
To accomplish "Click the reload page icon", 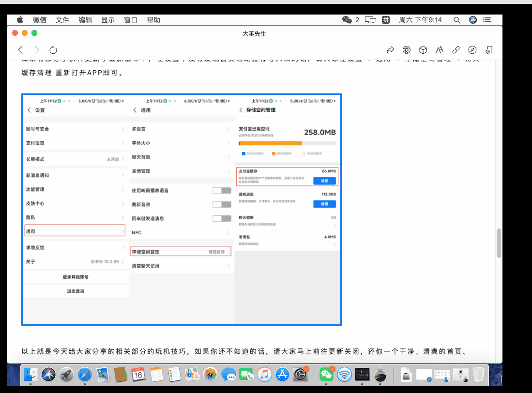I will click(x=53, y=49).
